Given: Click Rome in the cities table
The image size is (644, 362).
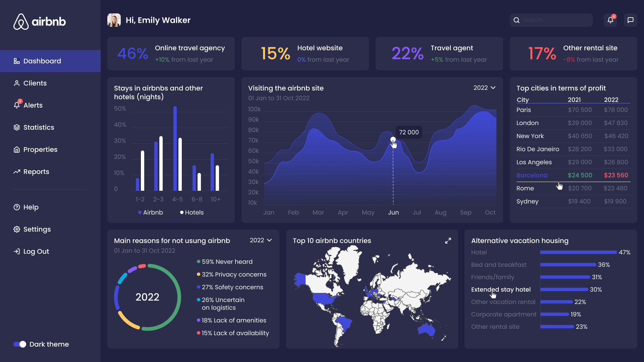Looking at the screenshot, I should (525, 188).
